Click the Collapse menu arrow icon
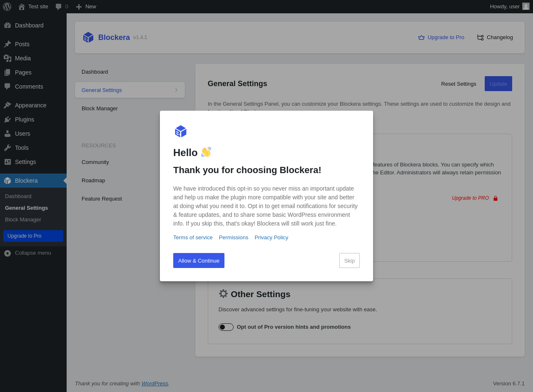This screenshot has height=392, width=533. coord(7,253)
